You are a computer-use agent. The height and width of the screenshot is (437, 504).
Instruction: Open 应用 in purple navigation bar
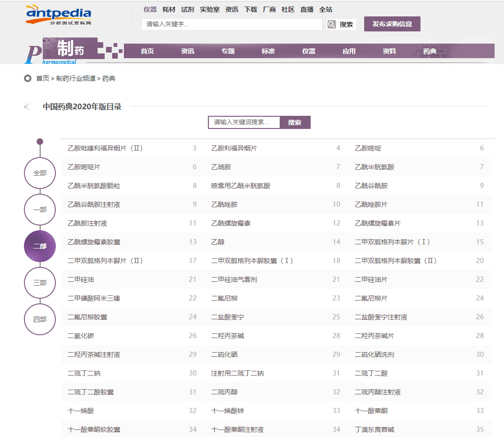click(349, 51)
